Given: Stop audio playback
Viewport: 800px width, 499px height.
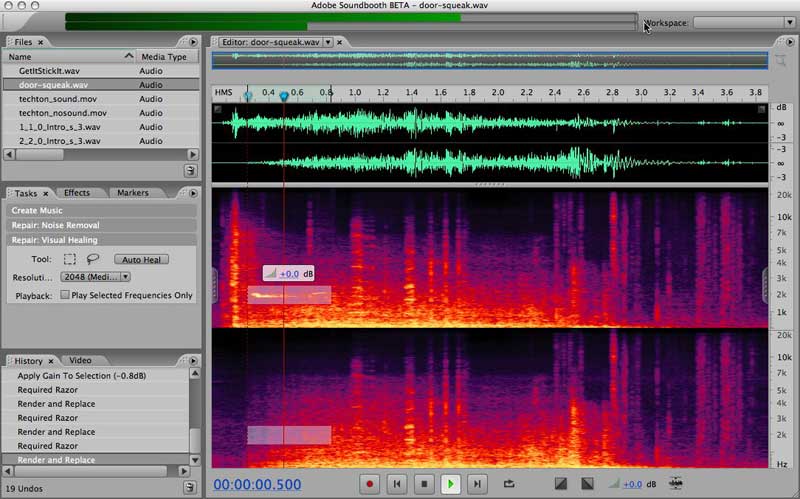Looking at the screenshot, I should point(423,484).
